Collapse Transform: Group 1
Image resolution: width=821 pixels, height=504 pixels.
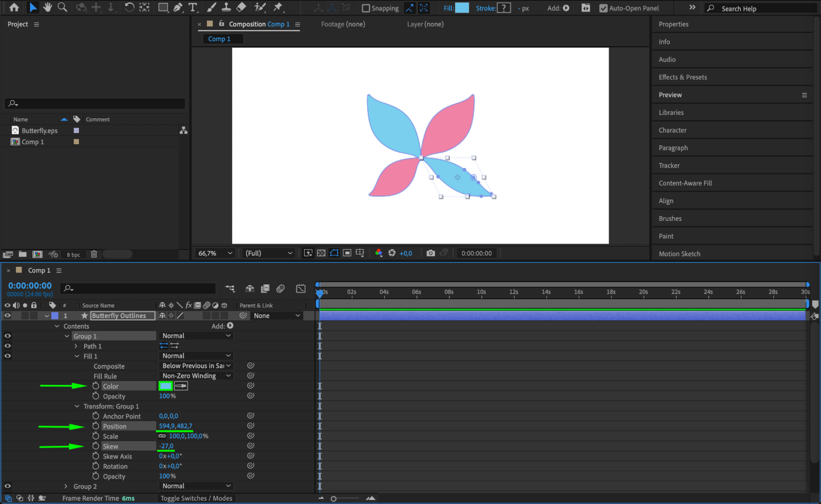pyautogui.click(x=77, y=406)
